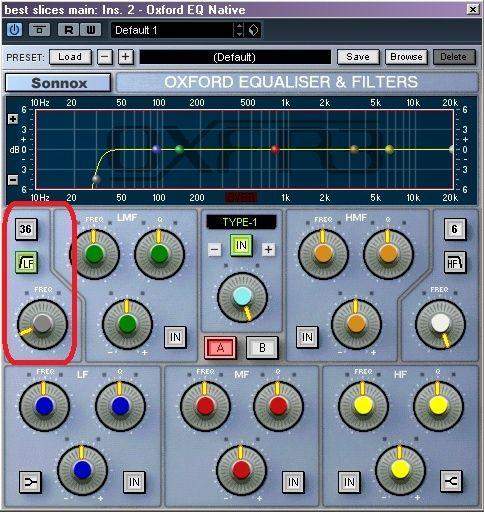The image size is (484, 512).
Task: Toggle the LMF band IN button
Action: 175,337
